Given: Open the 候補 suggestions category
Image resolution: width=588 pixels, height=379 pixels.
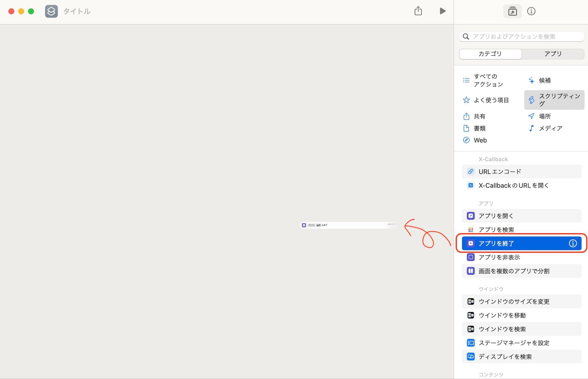Looking at the screenshot, I should point(540,80).
